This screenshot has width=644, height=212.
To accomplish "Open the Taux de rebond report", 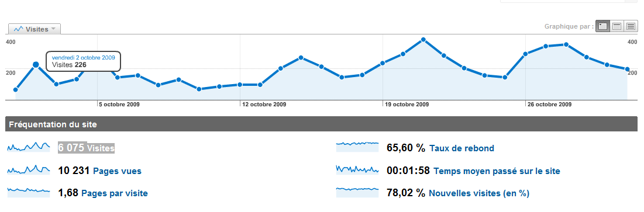I will tap(462, 148).
